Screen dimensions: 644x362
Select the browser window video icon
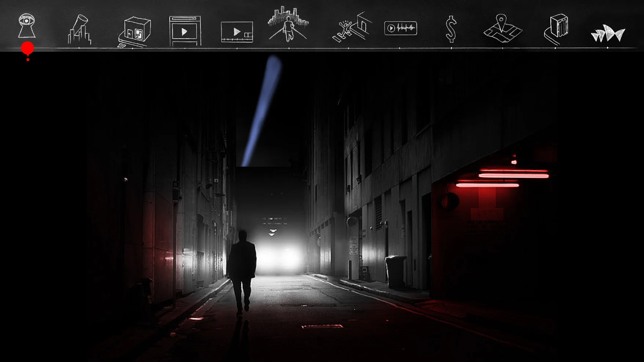click(185, 31)
